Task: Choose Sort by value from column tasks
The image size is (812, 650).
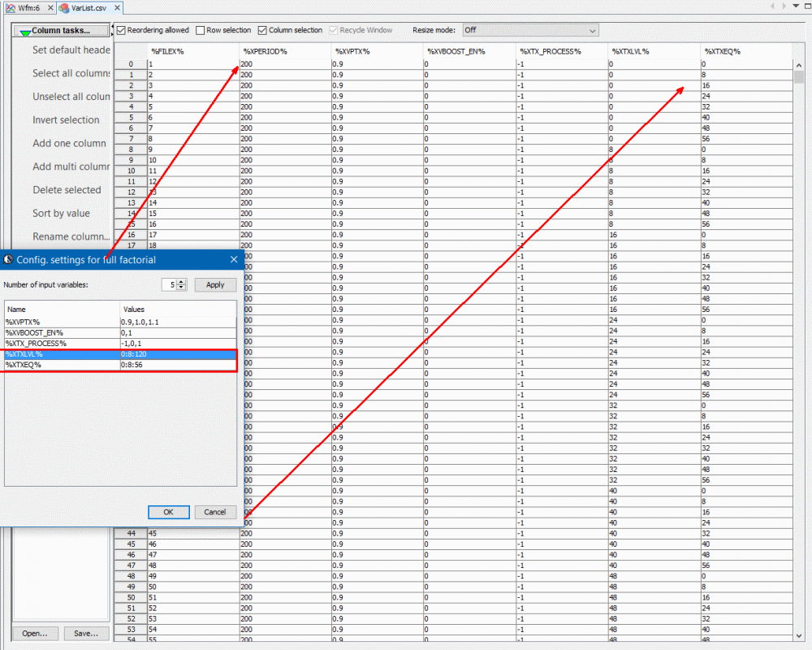Action: [x=62, y=213]
